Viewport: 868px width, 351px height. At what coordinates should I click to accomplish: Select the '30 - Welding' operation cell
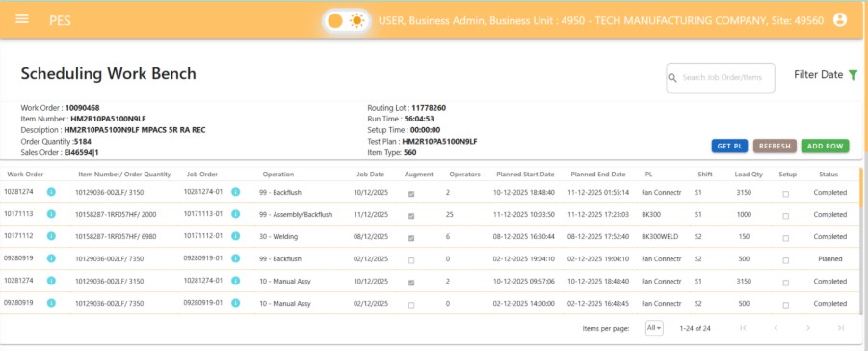[277, 237]
